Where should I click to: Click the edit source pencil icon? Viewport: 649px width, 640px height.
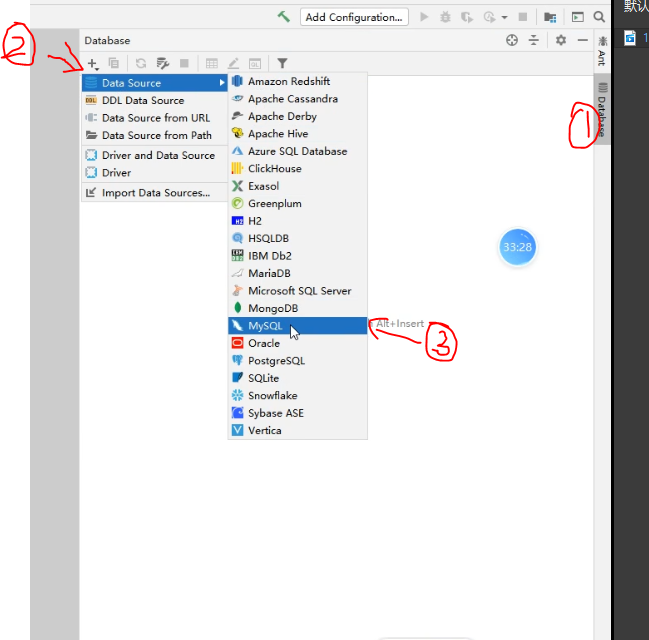(x=233, y=63)
